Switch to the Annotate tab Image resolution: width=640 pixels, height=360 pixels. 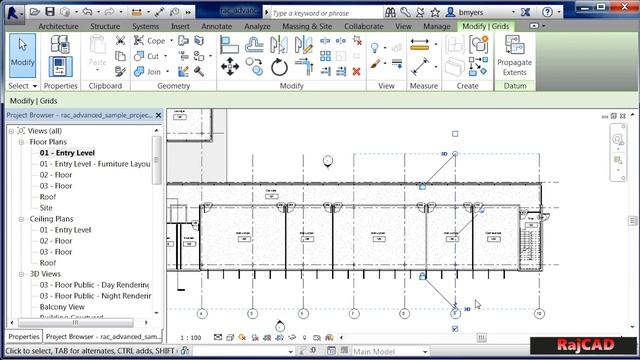click(x=217, y=26)
